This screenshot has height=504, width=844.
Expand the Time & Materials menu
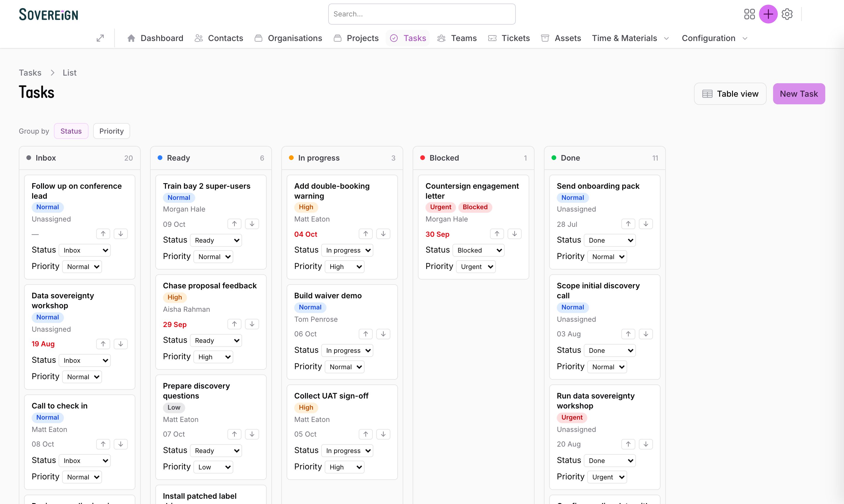point(630,38)
